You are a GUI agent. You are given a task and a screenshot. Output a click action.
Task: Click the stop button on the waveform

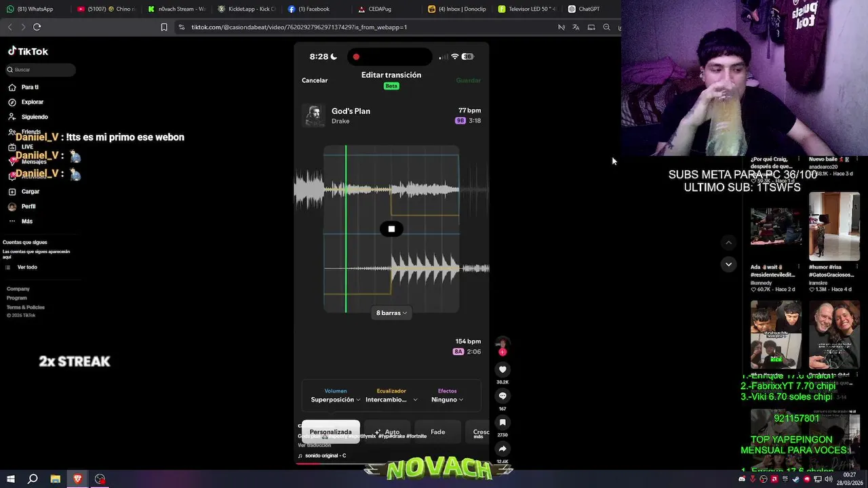pos(391,229)
